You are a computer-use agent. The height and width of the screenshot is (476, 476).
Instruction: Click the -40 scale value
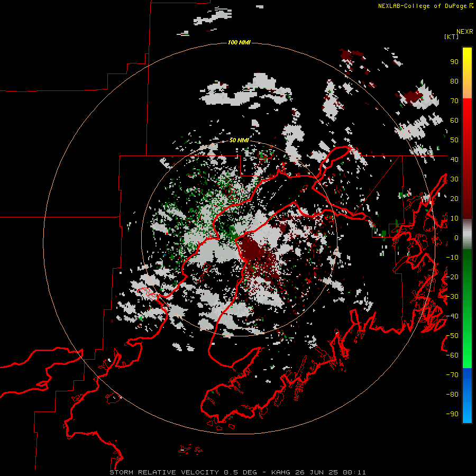tap(452, 316)
